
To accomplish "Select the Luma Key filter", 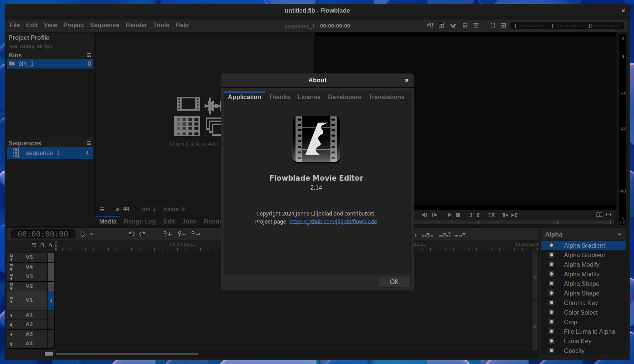I will [x=578, y=341].
